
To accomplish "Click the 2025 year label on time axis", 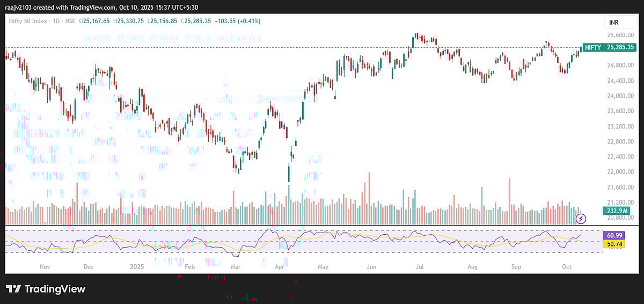I will point(138,266).
